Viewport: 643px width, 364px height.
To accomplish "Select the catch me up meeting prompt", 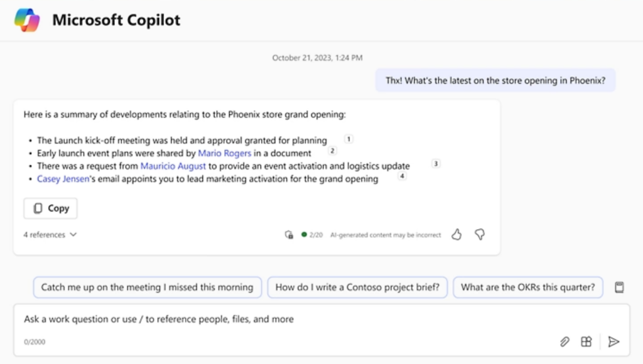I will tap(147, 287).
